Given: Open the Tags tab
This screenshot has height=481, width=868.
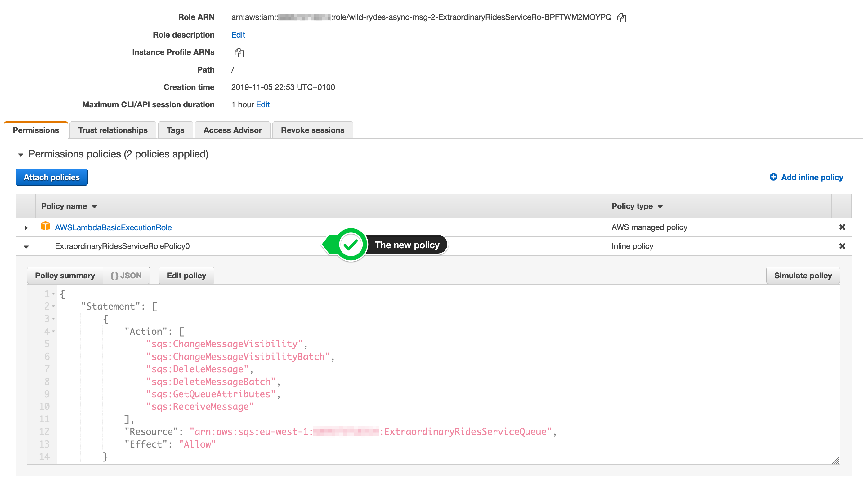Looking at the screenshot, I should point(176,130).
